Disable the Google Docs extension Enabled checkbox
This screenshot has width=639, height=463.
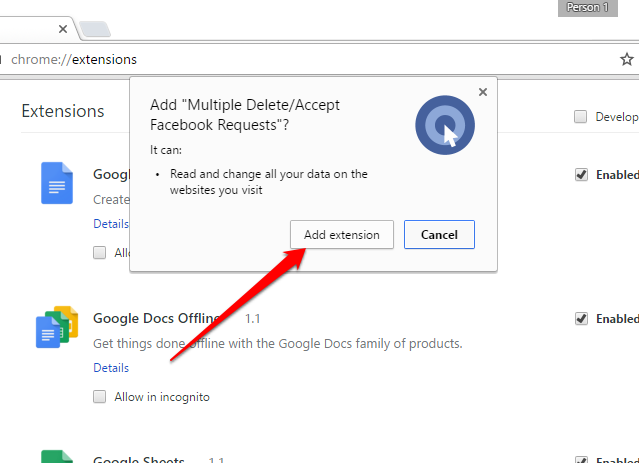click(x=581, y=175)
